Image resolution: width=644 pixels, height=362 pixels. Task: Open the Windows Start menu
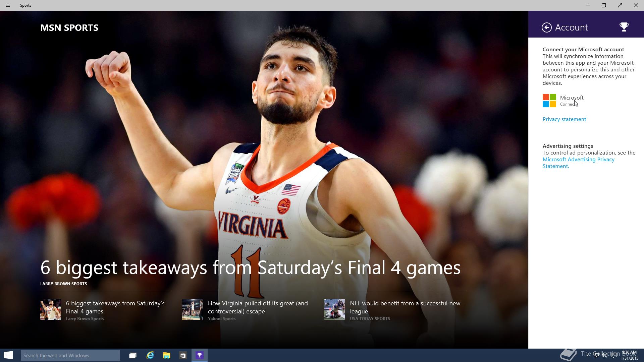click(x=8, y=355)
